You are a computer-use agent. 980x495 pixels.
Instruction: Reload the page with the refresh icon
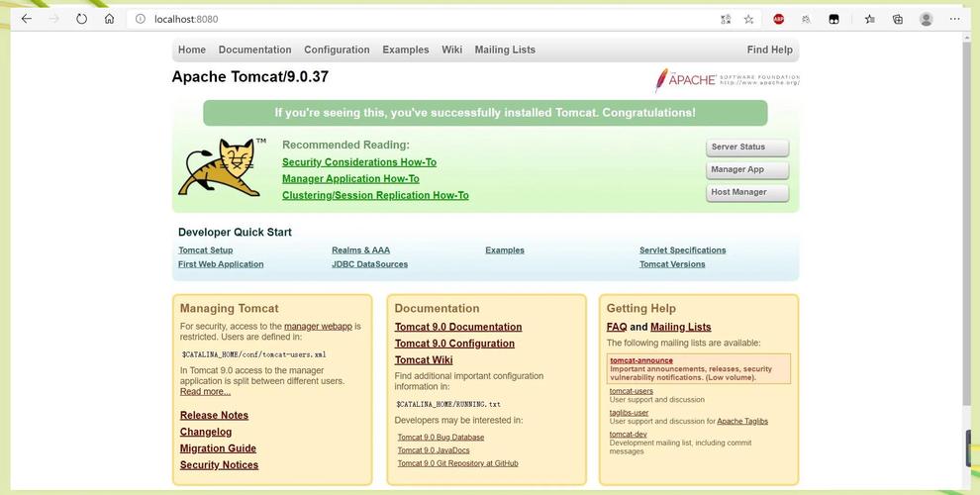point(81,19)
